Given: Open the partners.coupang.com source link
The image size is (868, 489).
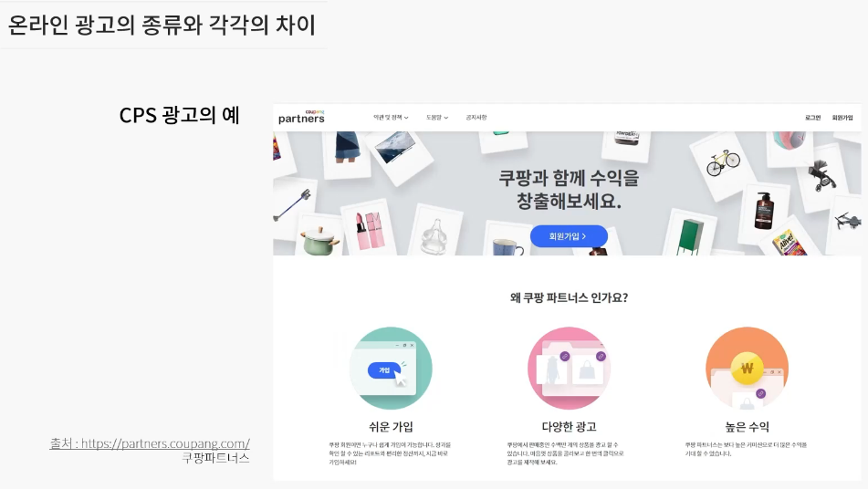Looking at the screenshot, I should [x=150, y=443].
